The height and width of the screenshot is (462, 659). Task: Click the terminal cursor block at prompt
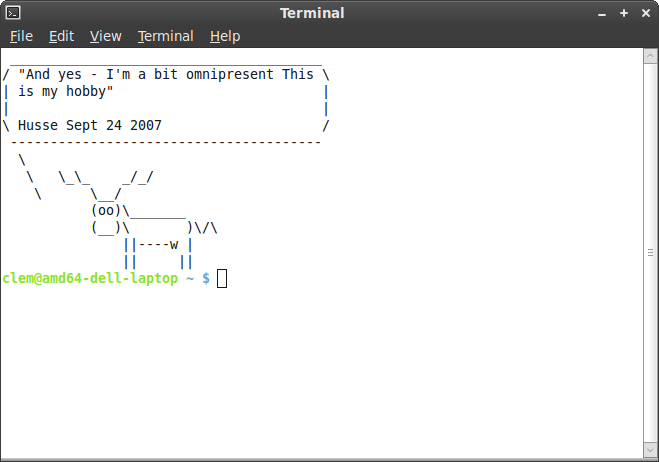[222, 278]
